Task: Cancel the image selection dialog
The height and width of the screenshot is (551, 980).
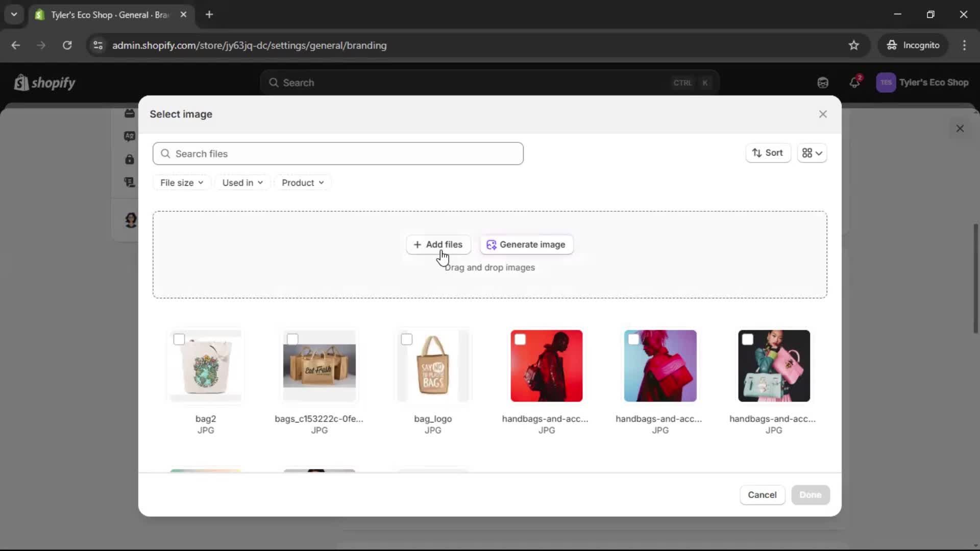Action: [x=762, y=494]
